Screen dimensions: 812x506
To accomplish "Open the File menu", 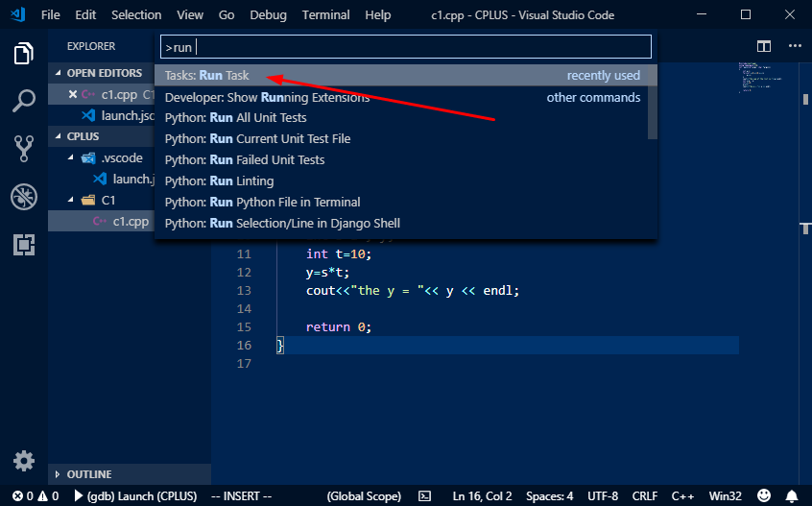I will click(50, 15).
